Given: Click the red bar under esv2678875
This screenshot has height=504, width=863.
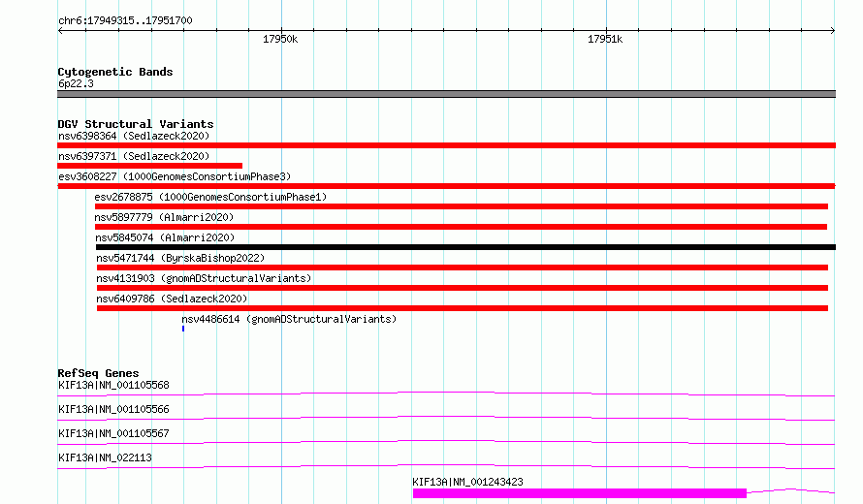Looking at the screenshot, I should tap(462, 206).
